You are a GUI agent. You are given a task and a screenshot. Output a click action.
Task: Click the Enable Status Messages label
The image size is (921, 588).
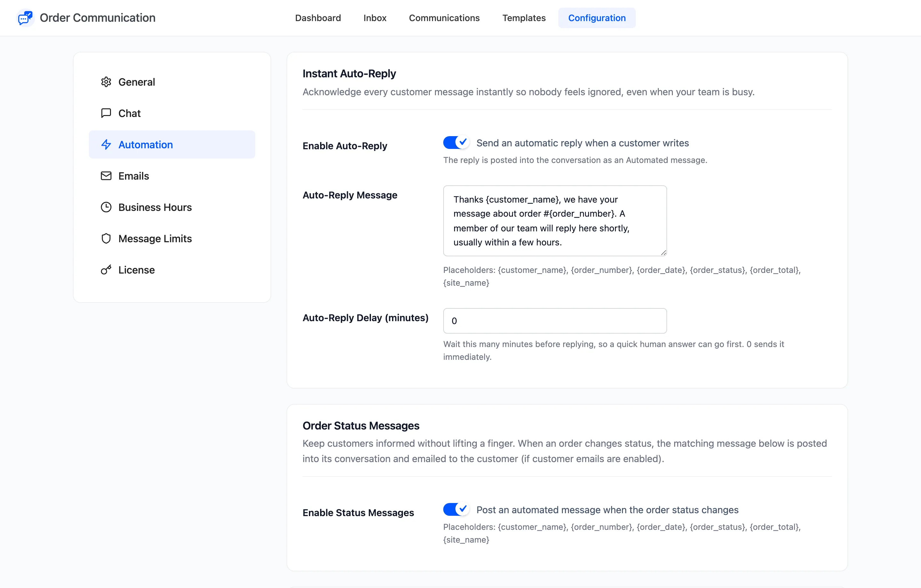coord(358,513)
